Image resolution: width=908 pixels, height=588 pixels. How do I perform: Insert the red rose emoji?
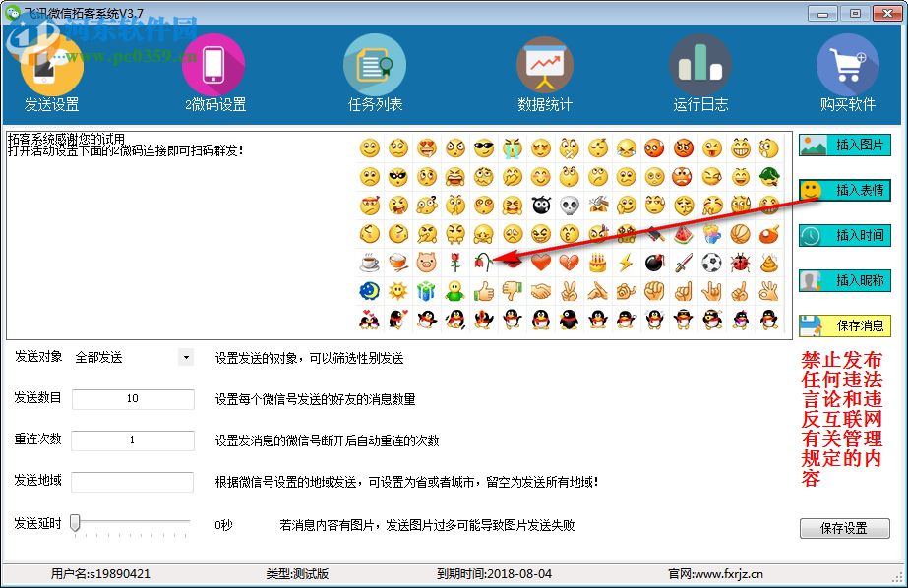tap(455, 263)
